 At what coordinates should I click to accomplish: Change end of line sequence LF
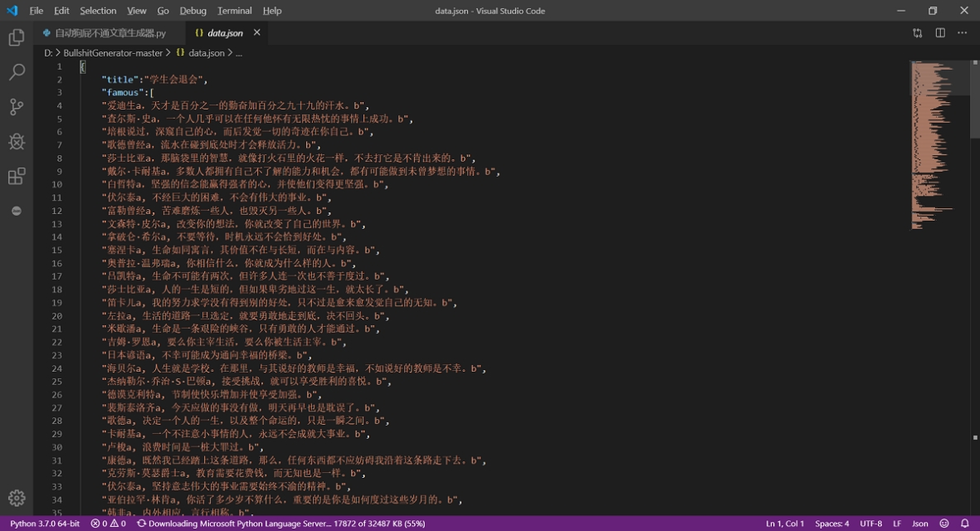point(897,524)
